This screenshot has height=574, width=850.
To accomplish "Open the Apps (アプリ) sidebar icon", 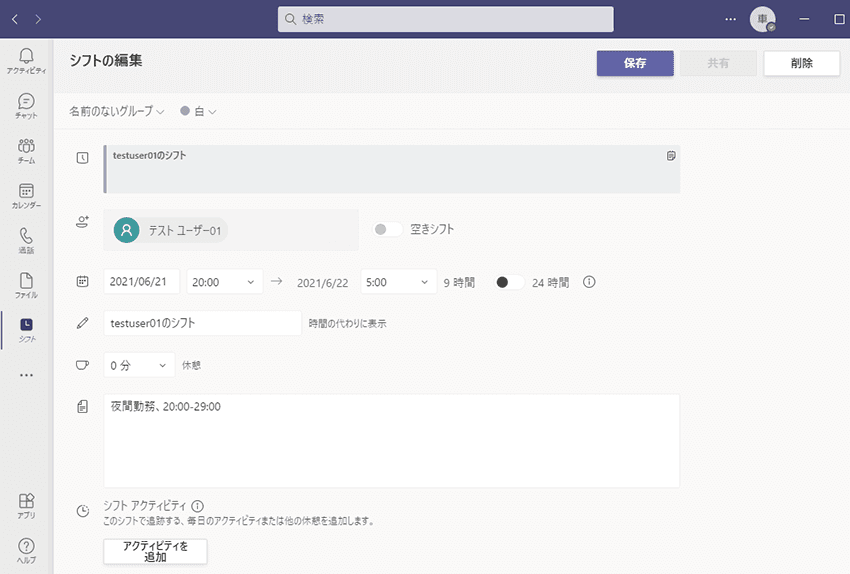I will click(x=26, y=506).
